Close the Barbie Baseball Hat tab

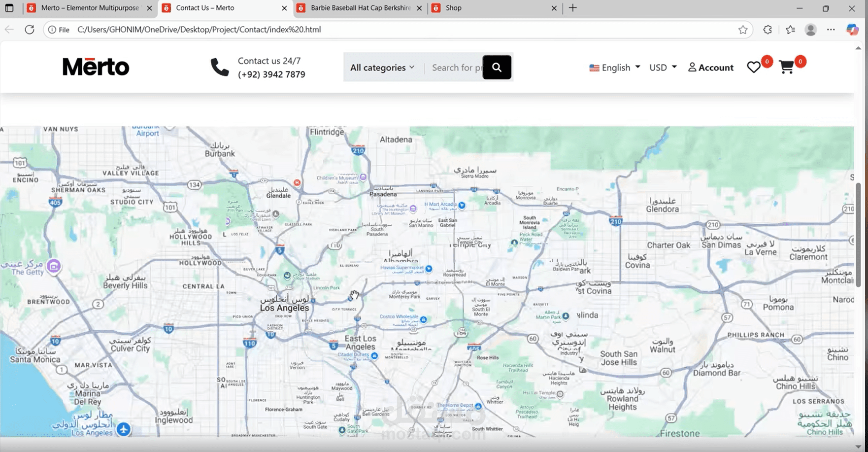[419, 8]
